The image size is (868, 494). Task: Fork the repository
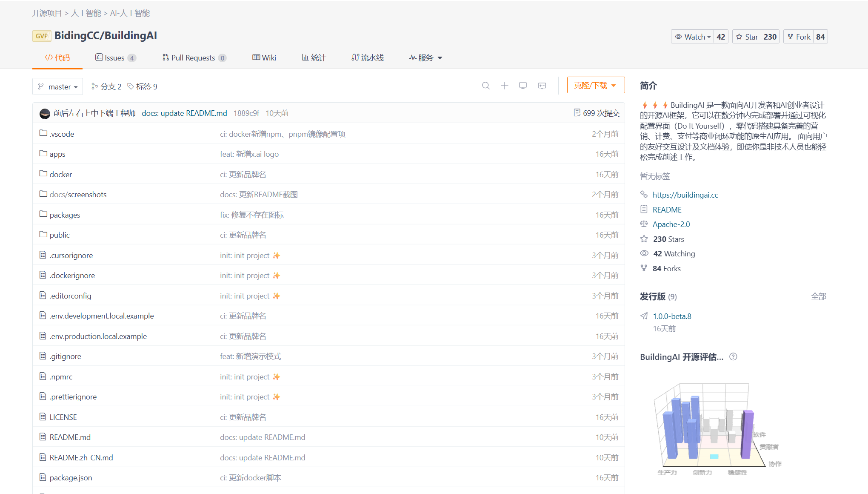click(799, 37)
